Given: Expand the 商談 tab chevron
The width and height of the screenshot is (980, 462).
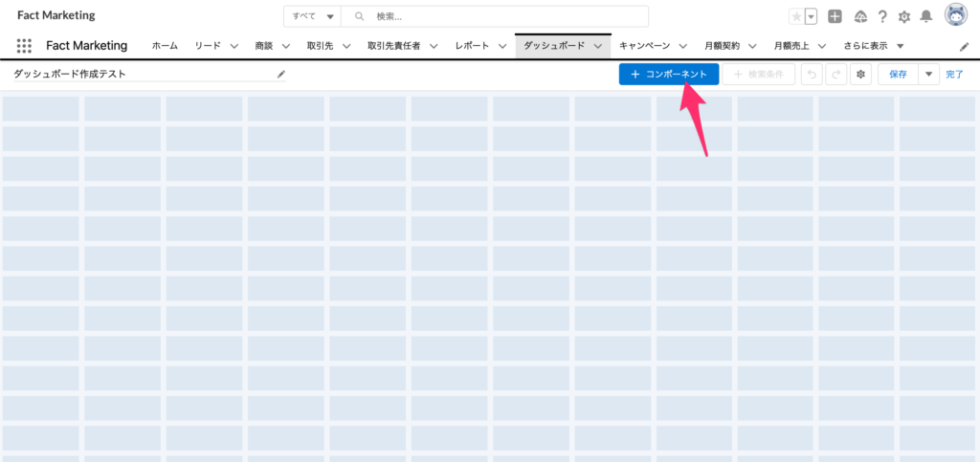Looking at the screenshot, I should tap(287, 46).
